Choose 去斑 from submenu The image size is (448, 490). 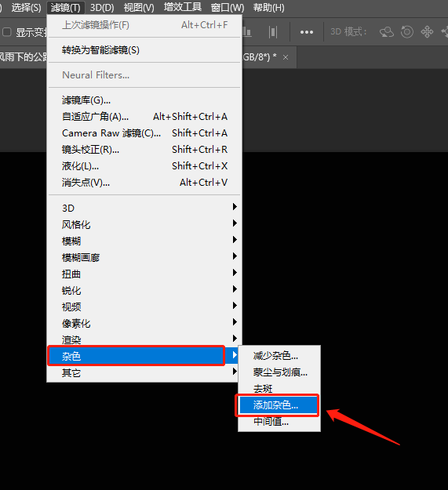279,389
